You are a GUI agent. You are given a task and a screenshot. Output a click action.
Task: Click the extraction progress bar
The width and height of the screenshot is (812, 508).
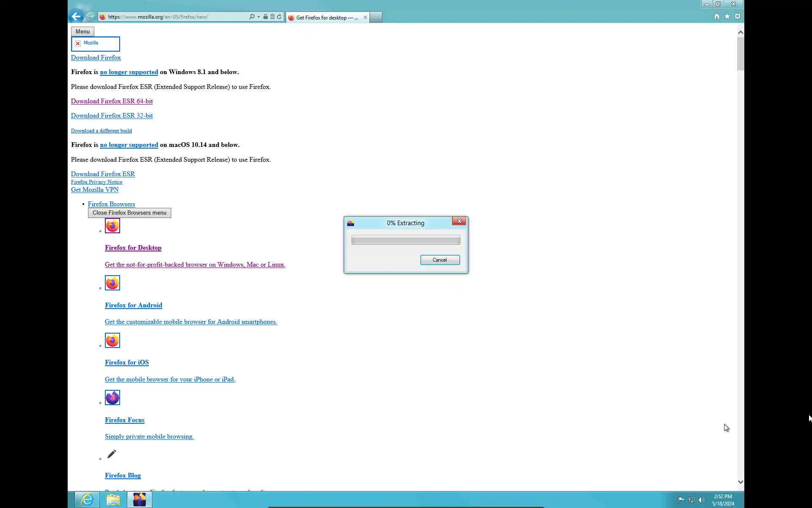click(x=406, y=240)
